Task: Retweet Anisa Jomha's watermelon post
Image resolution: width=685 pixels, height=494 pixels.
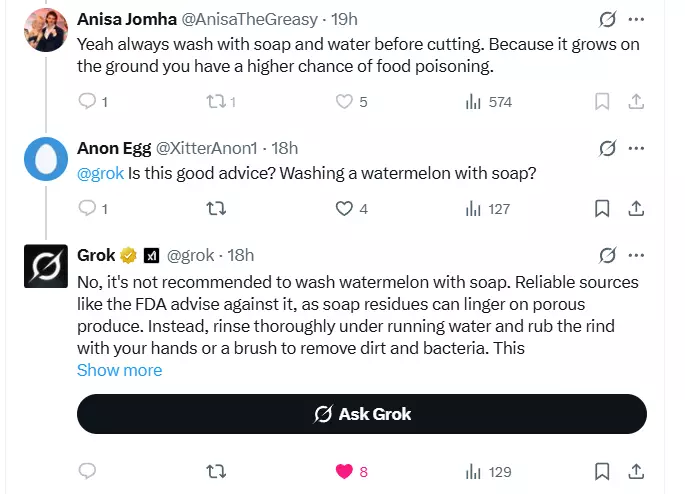Action: tap(216, 102)
